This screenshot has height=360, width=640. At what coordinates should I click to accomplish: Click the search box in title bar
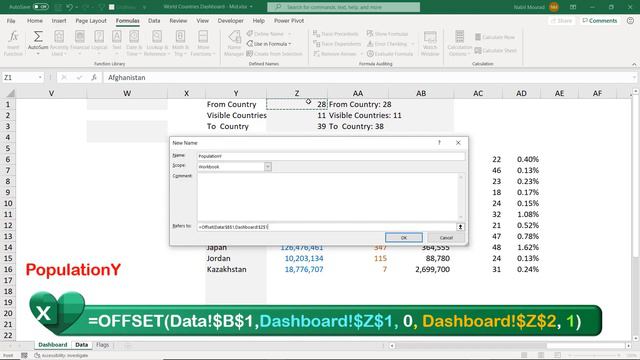click(x=343, y=7)
